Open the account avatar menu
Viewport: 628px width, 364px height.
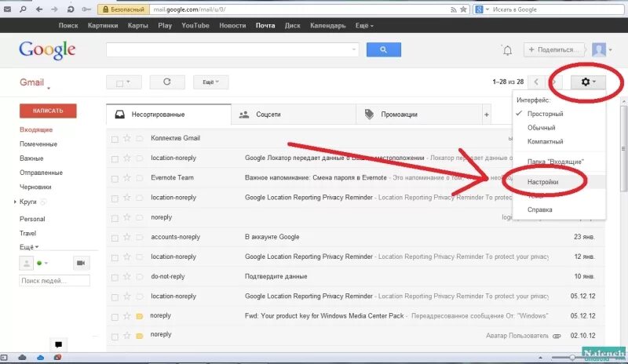(602, 49)
